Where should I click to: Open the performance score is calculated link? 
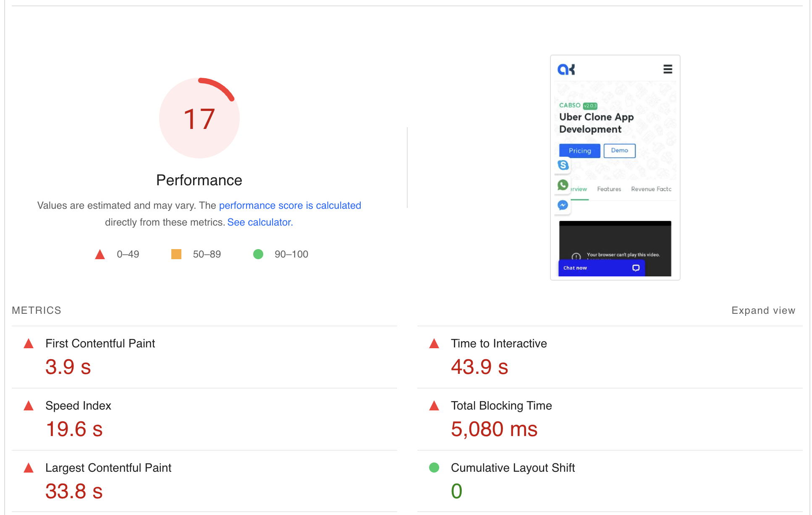click(x=290, y=205)
